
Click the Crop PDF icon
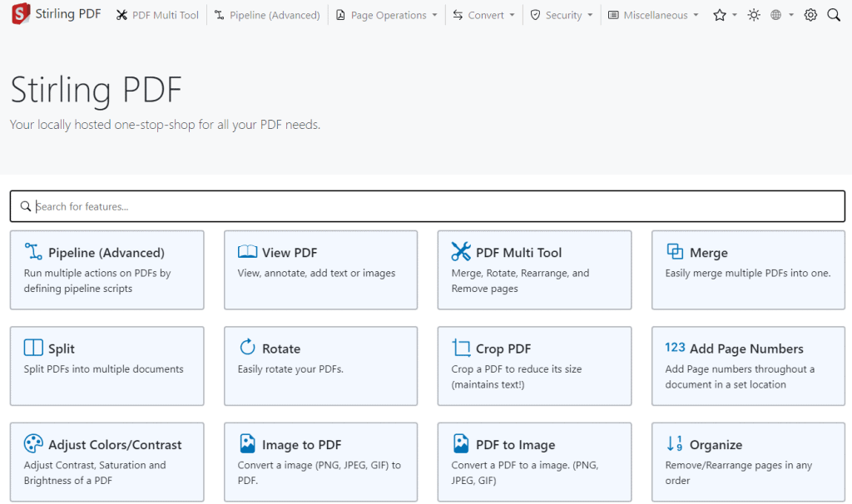[461, 348]
